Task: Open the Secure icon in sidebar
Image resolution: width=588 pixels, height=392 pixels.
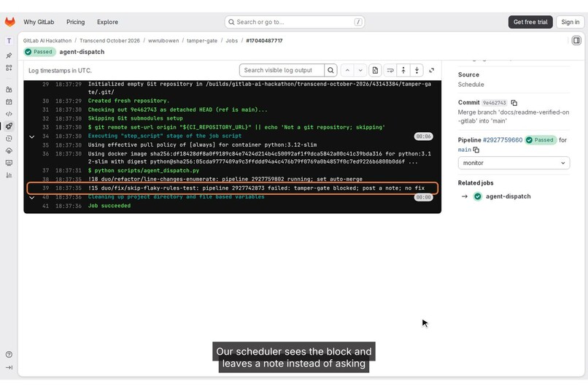Action: pos(9,139)
